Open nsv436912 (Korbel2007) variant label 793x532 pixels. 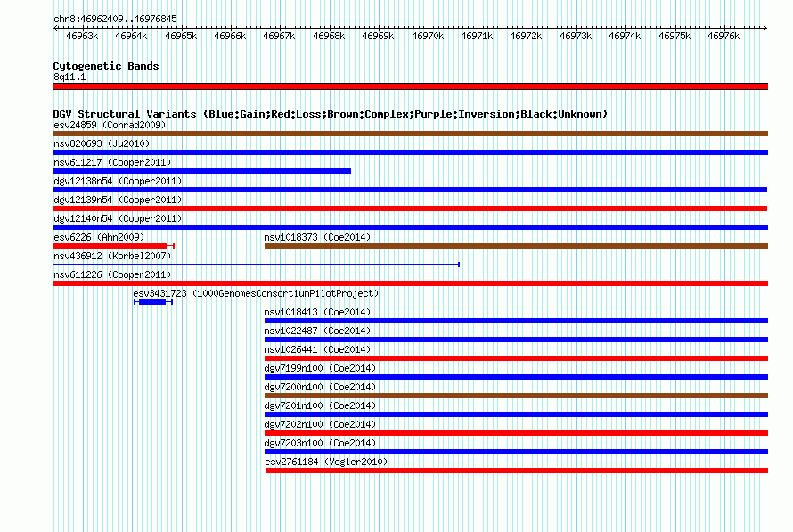tap(112, 256)
